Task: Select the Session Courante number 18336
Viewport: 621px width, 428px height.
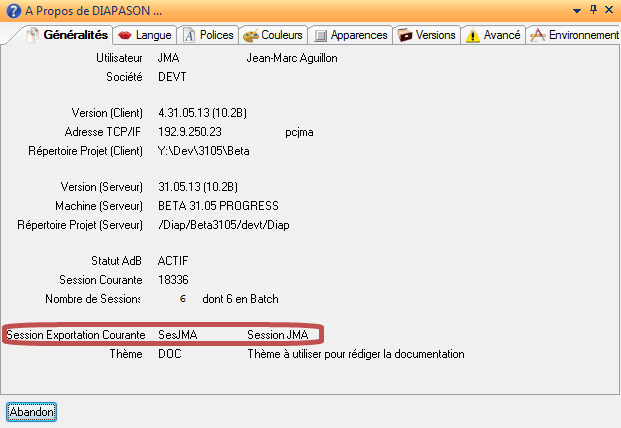Action: click(x=173, y=279)
